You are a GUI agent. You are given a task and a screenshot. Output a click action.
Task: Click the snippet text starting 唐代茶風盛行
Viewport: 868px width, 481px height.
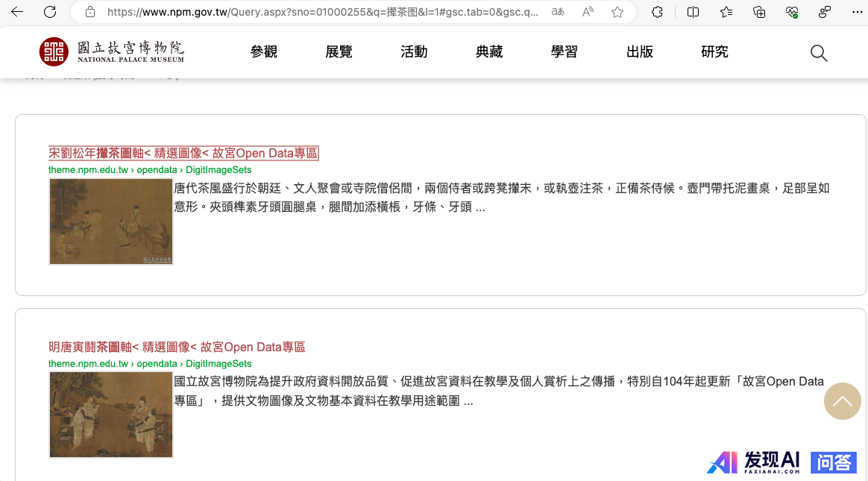click(502, 198)
